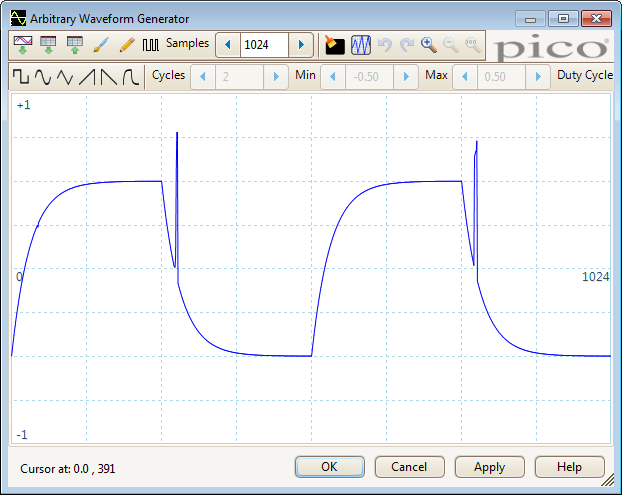This screenshot has width=622, height=495.
Task: Click the clear waveform icon
Action: pyautogui.click(x=335, y=45)
